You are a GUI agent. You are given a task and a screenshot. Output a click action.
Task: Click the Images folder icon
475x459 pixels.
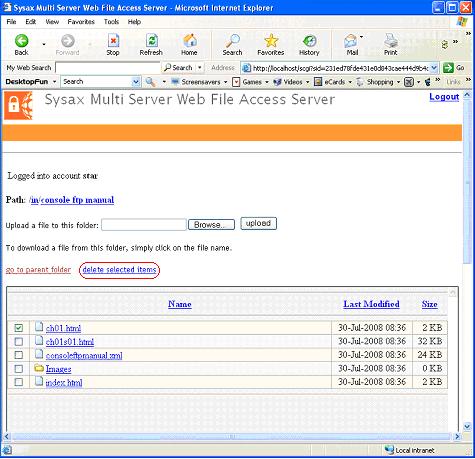click(x=39, y=368)
